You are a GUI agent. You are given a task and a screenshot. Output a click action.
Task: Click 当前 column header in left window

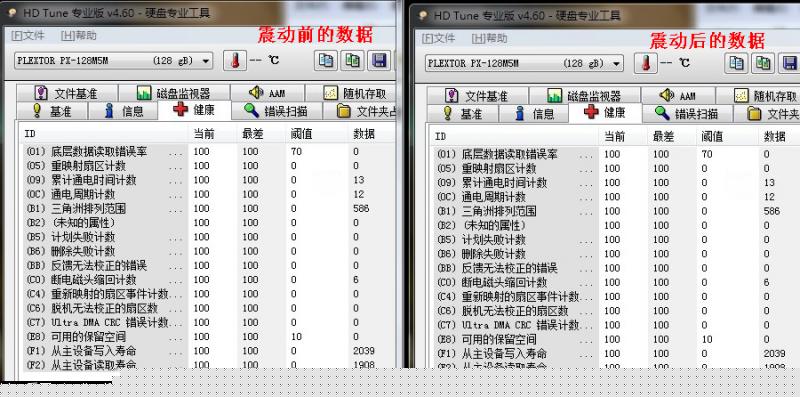click(x=212, y=134)
